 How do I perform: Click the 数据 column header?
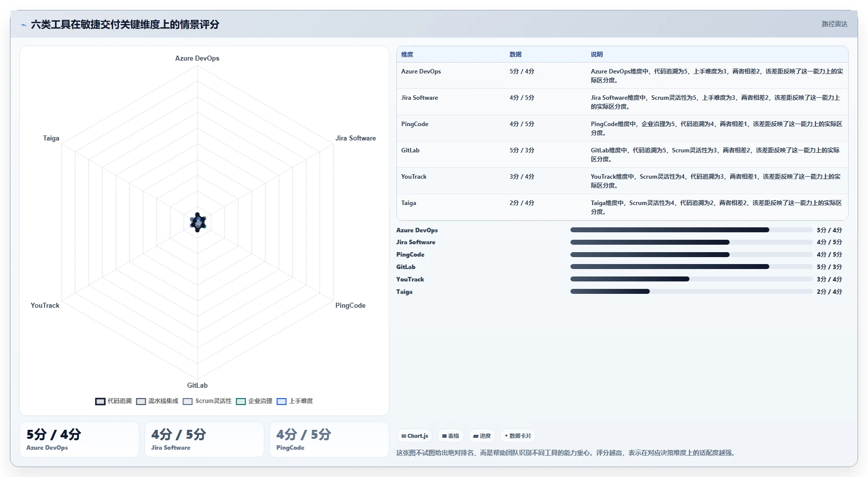(x=515, y=55)
